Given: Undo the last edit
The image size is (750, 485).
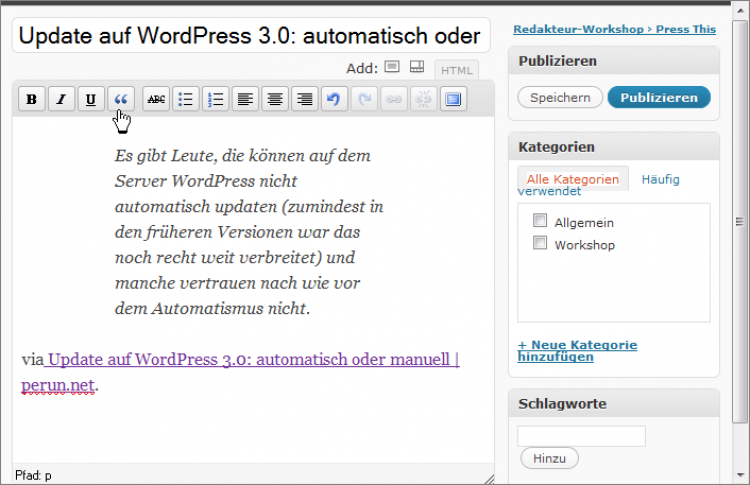Looking at the screenshot, I should (334, 99).
